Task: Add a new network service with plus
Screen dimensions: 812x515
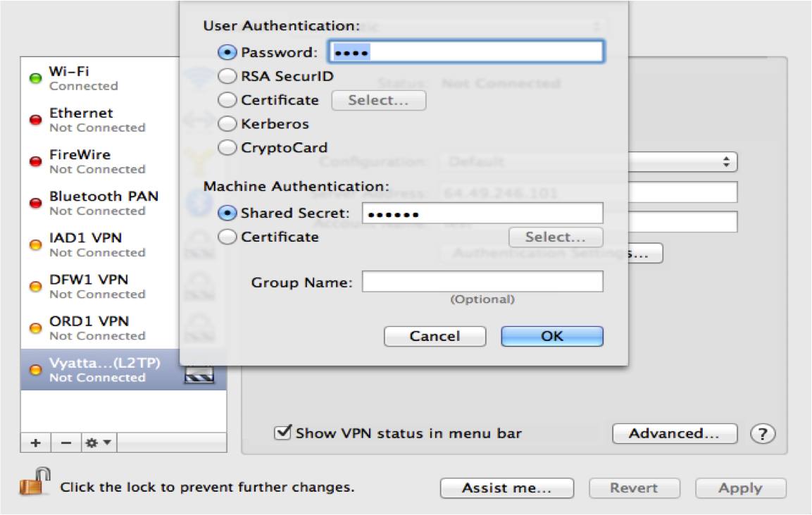Action: [36, 443]
